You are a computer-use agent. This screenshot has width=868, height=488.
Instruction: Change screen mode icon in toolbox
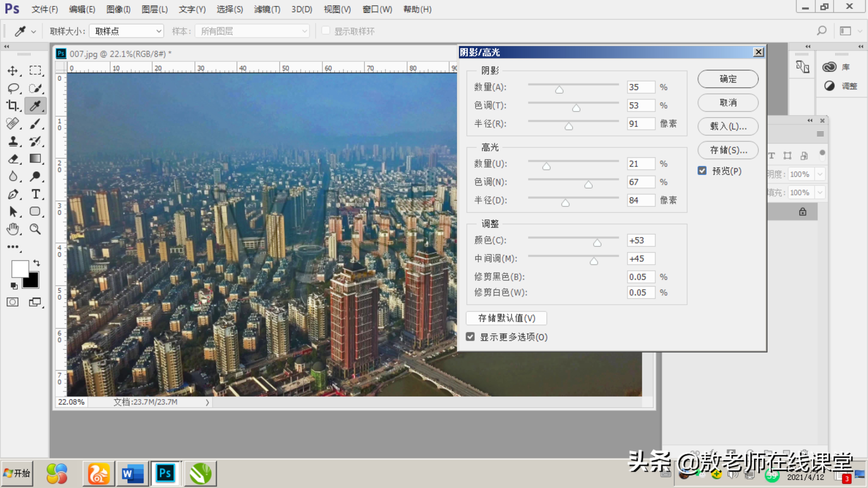tap(35, 302)
